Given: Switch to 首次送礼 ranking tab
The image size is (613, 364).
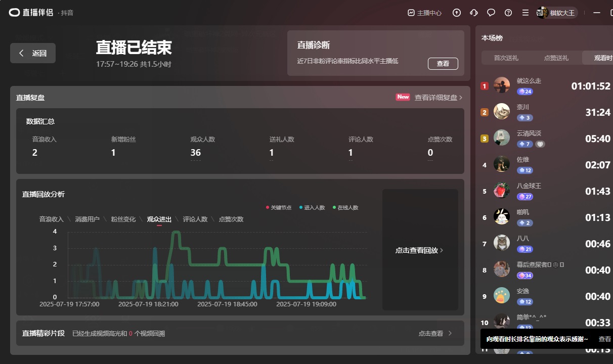Looking at the screenshot, I should tap(506, 58).
